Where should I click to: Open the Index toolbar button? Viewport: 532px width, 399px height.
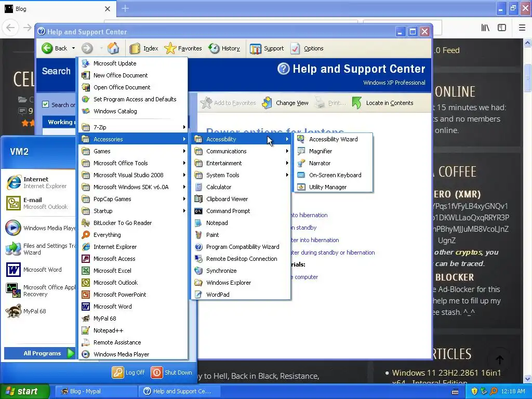click(x=144, y=48)
